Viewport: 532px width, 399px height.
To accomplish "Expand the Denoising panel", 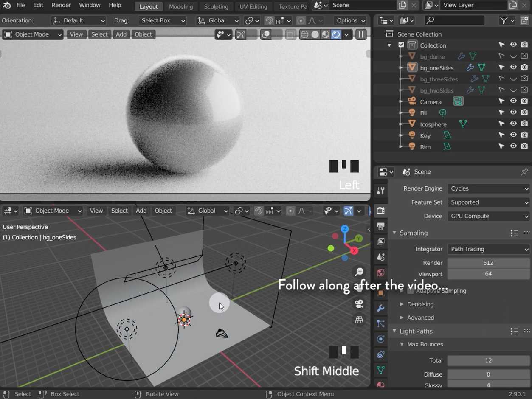I will [x=420, y=304].
